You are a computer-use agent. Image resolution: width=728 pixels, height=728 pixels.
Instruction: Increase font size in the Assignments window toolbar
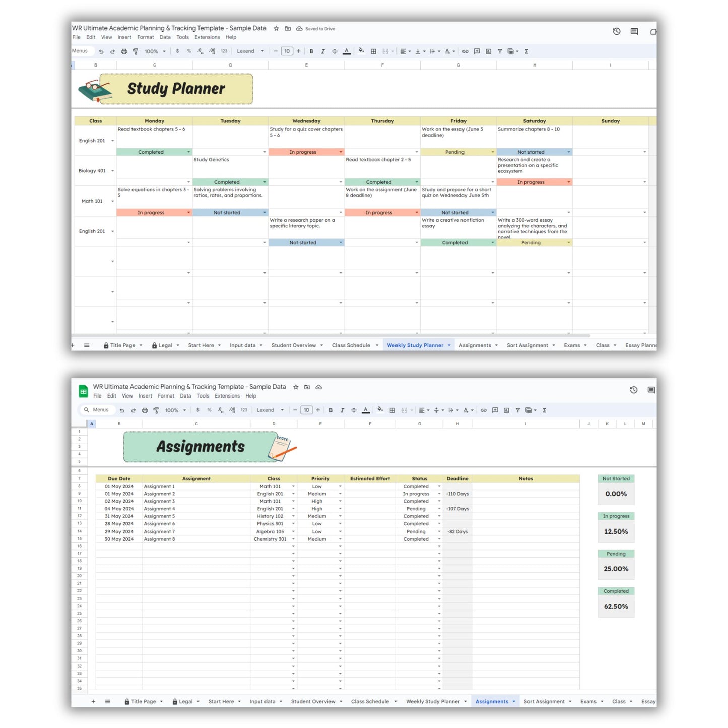point(318,410)
